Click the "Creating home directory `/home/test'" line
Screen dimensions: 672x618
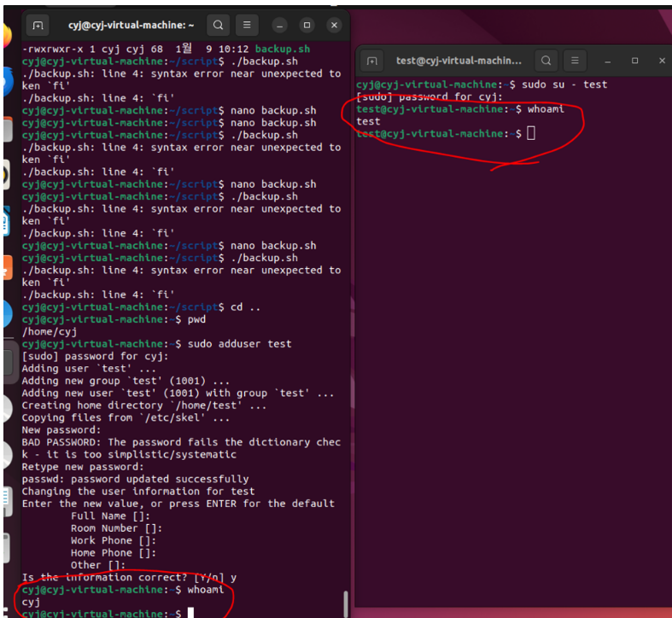(x=144, y=405)
